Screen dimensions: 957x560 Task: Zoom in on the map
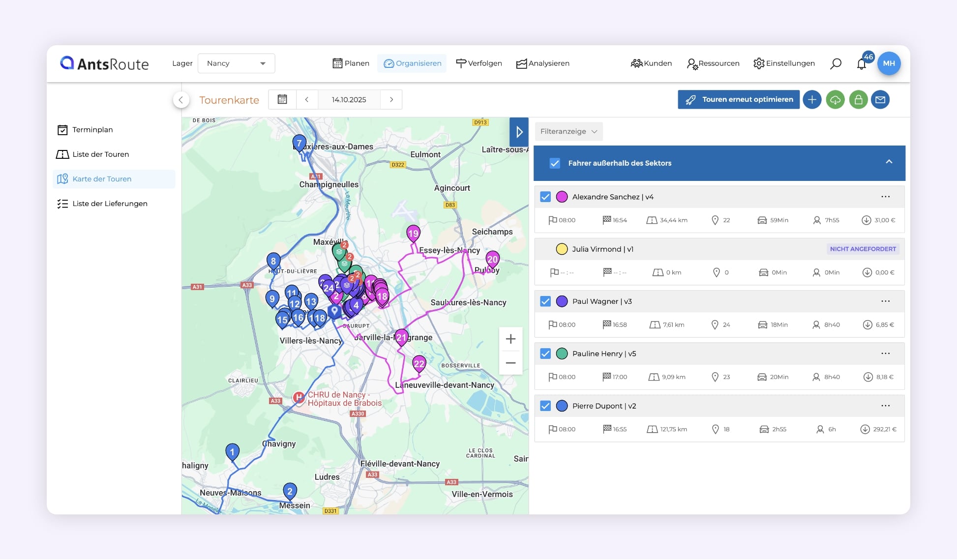tap(510, 339)
